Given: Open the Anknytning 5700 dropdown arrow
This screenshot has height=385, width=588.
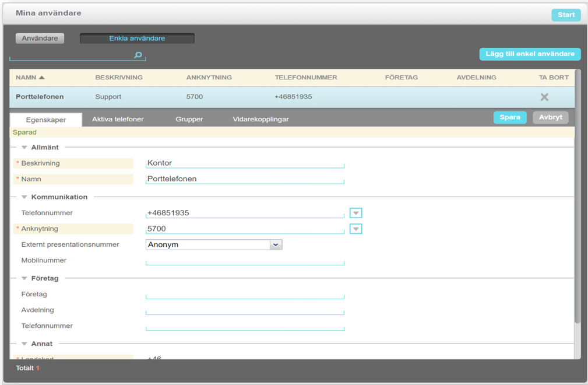Looking at the screenshot, I should click(x=355, y=229).
